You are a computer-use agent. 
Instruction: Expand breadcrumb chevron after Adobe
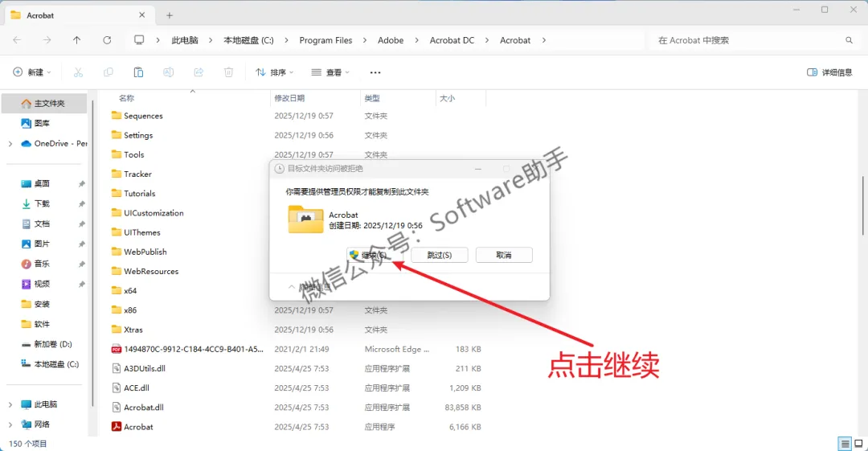point(416,40)
